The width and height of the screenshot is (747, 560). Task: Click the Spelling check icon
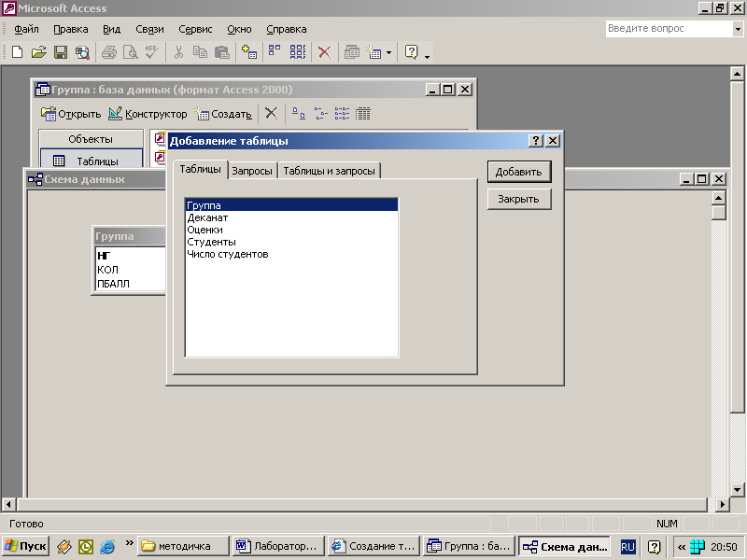click(x=152, y=52)
